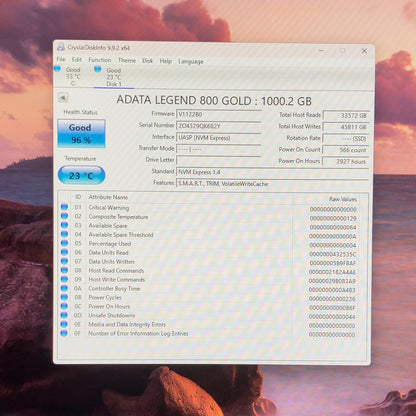Click the Percentage Used status orb

click(64, 243)
